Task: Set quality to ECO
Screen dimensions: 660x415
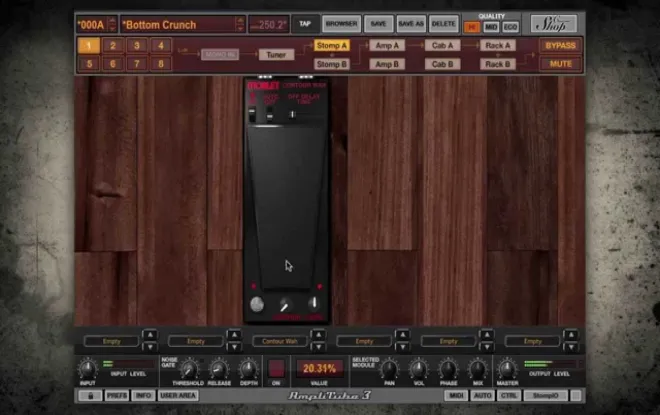Action: pos(510,27)
